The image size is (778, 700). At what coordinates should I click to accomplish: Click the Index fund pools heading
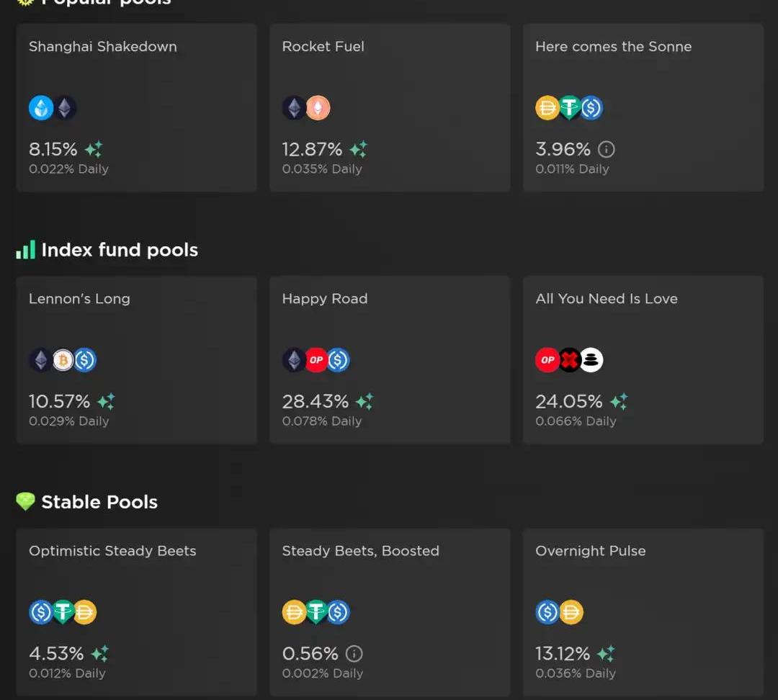point(119,250)
